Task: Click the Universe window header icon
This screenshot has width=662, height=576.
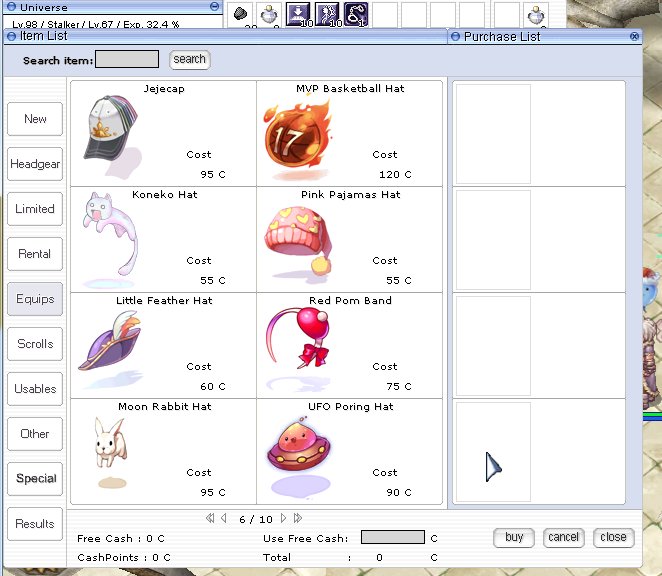Action: [x=11, y=6]
